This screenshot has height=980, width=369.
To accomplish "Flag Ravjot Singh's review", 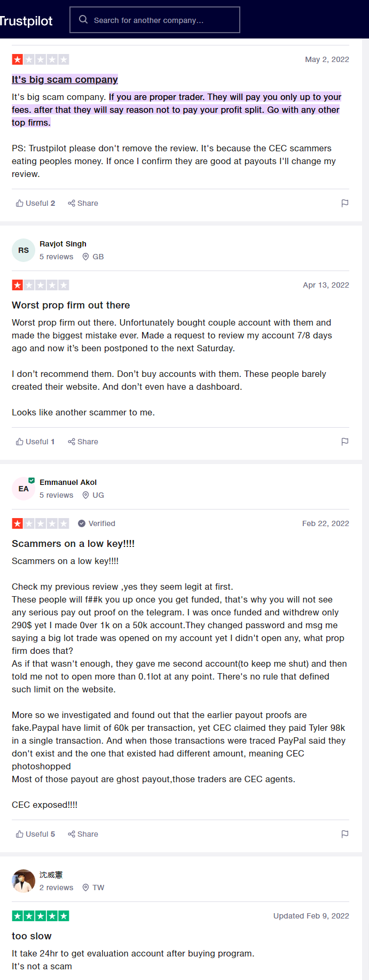I will click(x=345, y=442).
